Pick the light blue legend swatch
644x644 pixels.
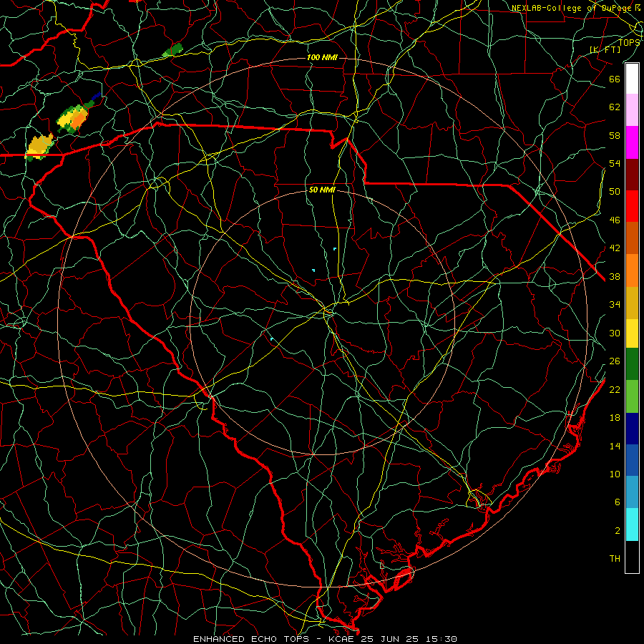[632, 492]
